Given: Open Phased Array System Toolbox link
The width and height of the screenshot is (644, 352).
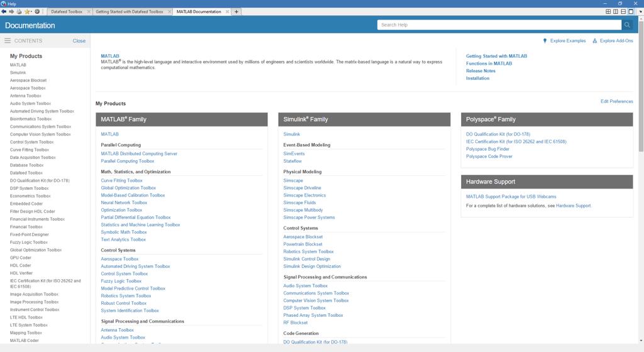Looking at the screenshot, I should [313, 316].
